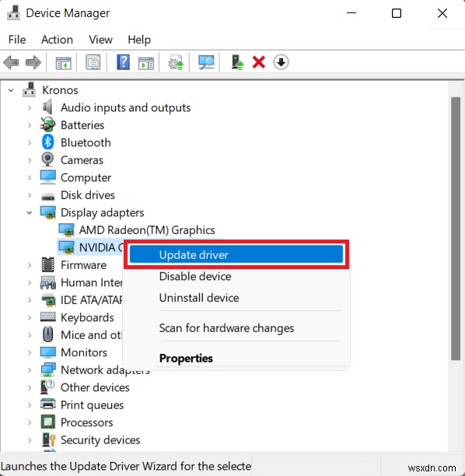Expand the Bluetooth category chevron
The image size is (465, 476).
pyautogui.click(x=30, y=142)
